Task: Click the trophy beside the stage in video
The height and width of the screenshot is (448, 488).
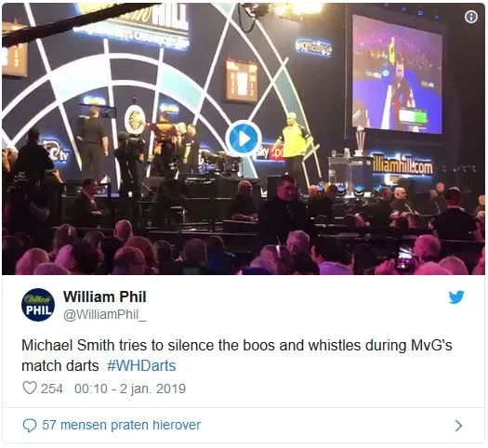Action: coord(360,140)
